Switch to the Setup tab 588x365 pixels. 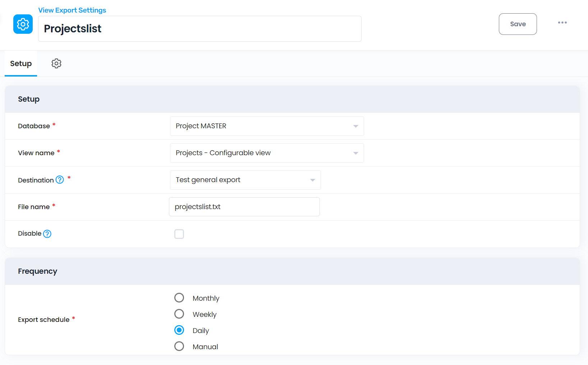point(21,64)
